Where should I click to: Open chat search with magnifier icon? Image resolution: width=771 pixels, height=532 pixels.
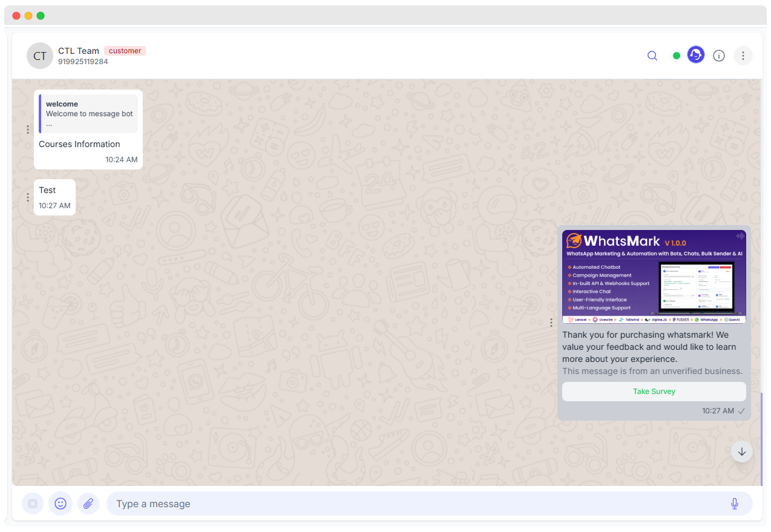652,56
